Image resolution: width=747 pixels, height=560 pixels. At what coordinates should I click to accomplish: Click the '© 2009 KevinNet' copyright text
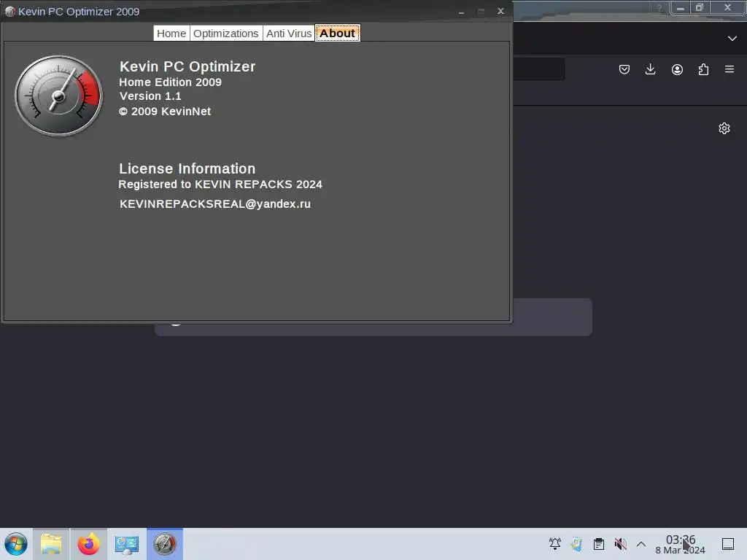pos(165,112)
